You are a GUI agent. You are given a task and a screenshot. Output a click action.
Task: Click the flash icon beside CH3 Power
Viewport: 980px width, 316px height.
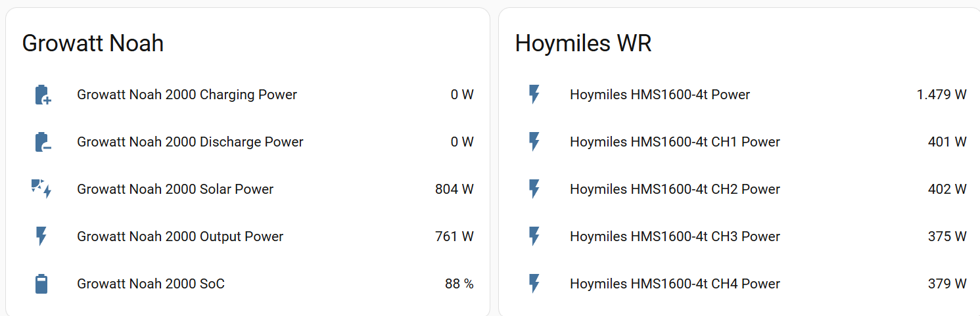(x=534, y=237)
